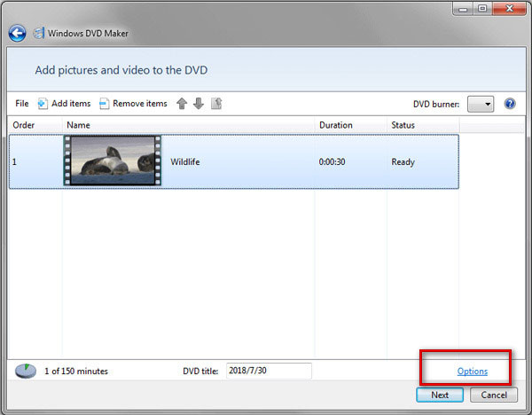This screenshot has width=532, height=415.
Task: Move the selected item down
Action: click(x=199, y=104)
